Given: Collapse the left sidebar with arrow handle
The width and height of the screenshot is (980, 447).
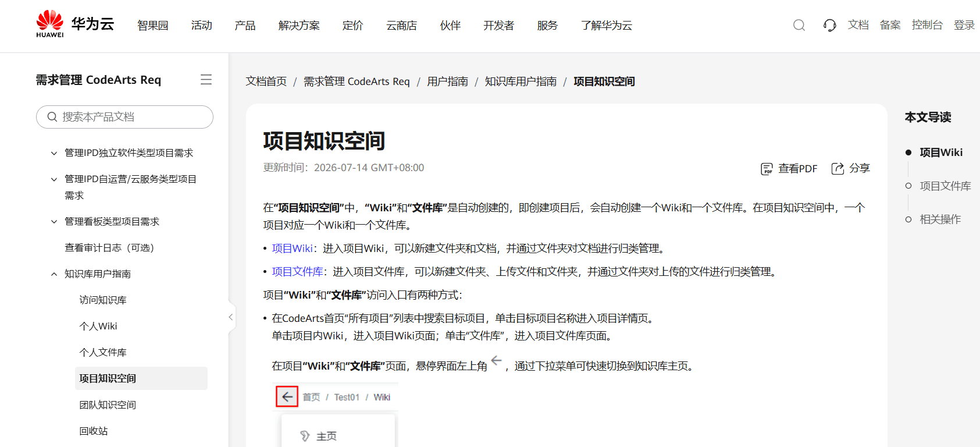Looking at the screenshot, I should (231, 317).
